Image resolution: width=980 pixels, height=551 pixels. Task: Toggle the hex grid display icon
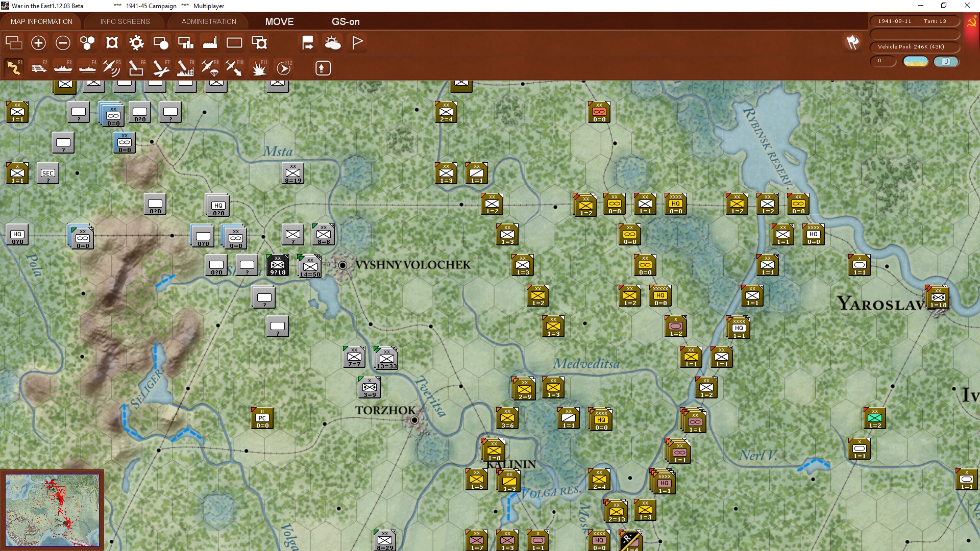[87, 43]
